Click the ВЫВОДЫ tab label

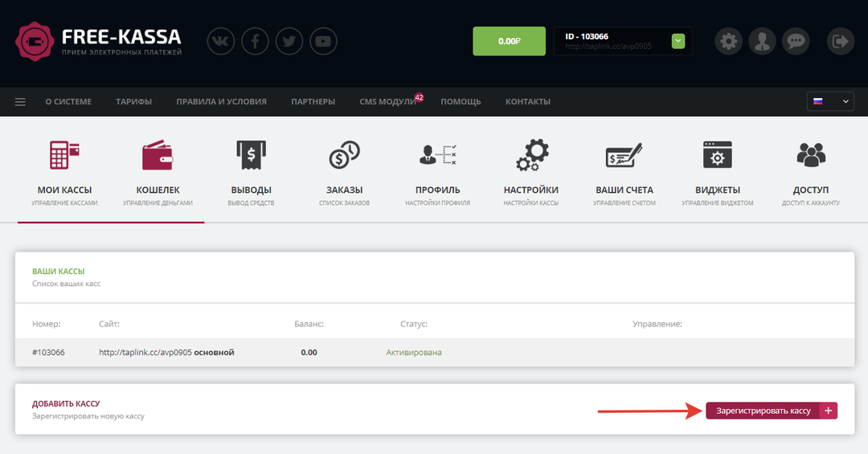pyautogui.click(x=252, y=190)
